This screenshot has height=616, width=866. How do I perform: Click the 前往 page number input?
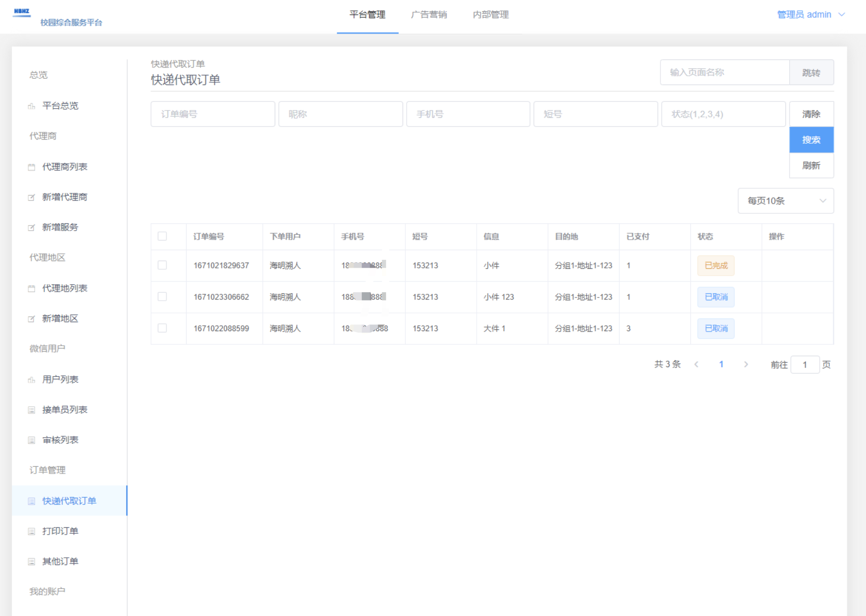(805, 365)
